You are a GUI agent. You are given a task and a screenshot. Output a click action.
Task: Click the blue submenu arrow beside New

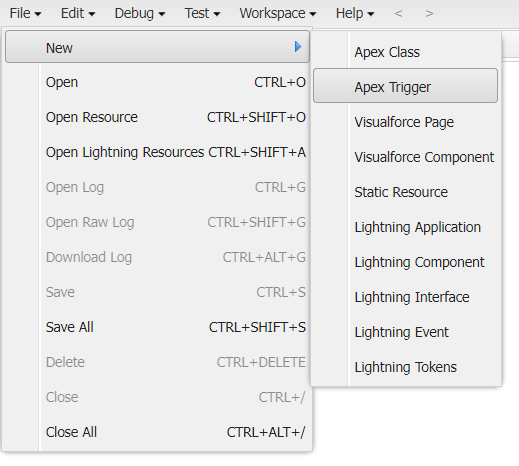(x=298, y=47)
